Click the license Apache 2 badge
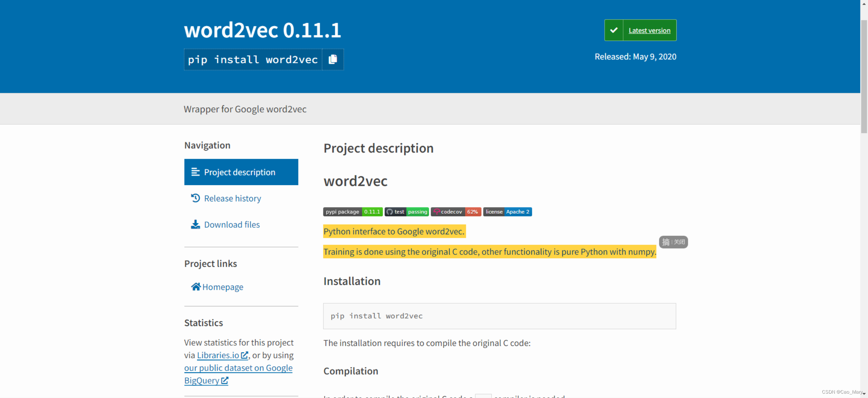The height and width of the screenshot is (398, 868). coord(507,212)
